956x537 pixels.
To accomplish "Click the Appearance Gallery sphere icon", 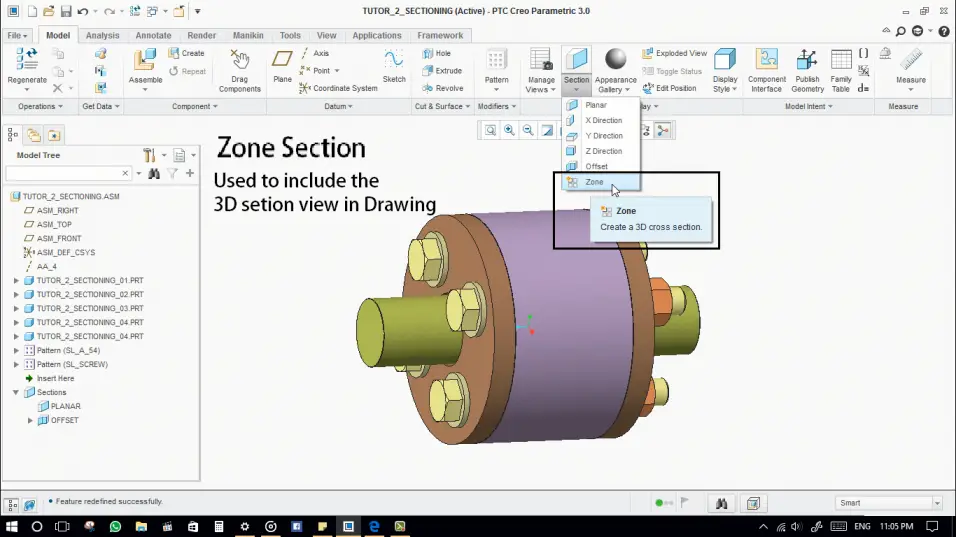I will (x=616, y=60).
